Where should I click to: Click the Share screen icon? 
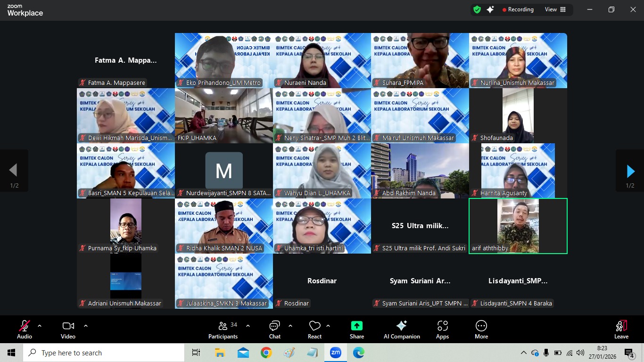tap(357, 329)
